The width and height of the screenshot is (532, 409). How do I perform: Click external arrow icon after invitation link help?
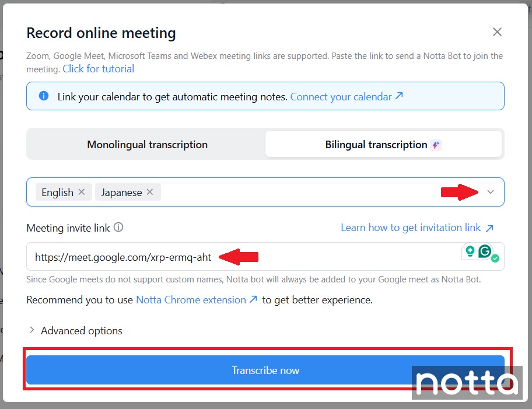(x=489, y=228)
